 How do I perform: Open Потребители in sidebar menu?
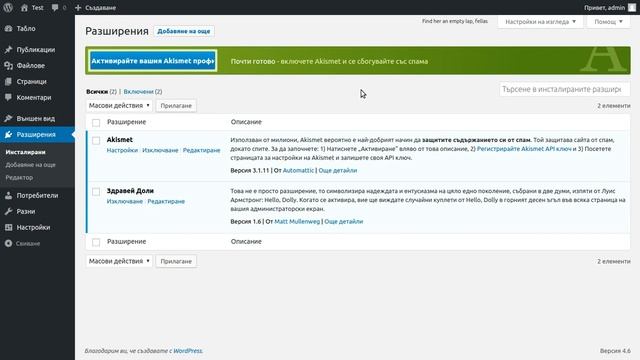point(37,196)
